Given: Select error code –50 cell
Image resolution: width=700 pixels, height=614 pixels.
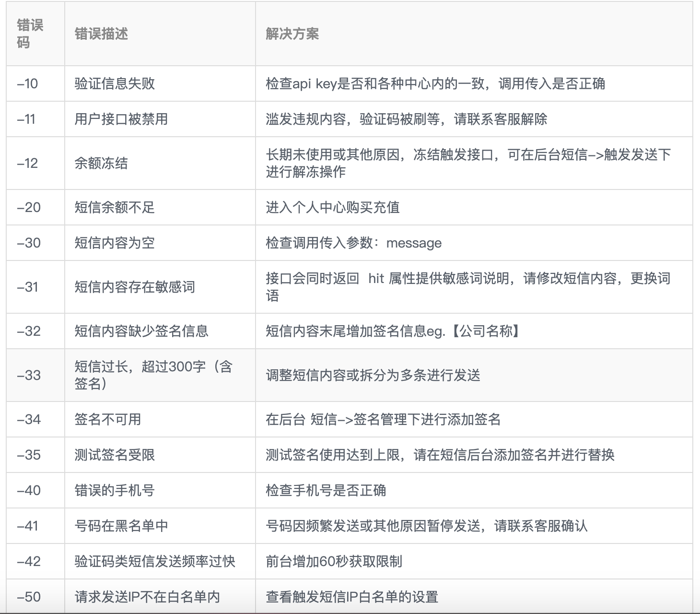Looking at the screenshot, I should (29, 598).
